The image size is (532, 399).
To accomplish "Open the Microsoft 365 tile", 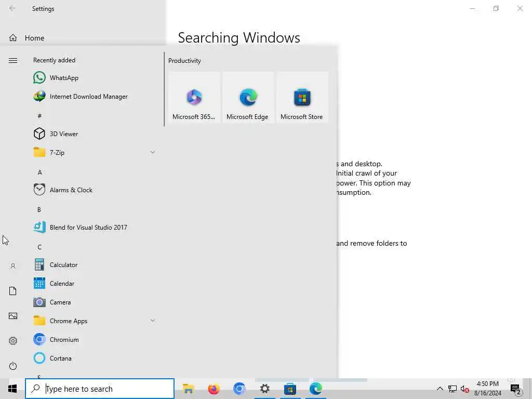I will tap(194, 97).
